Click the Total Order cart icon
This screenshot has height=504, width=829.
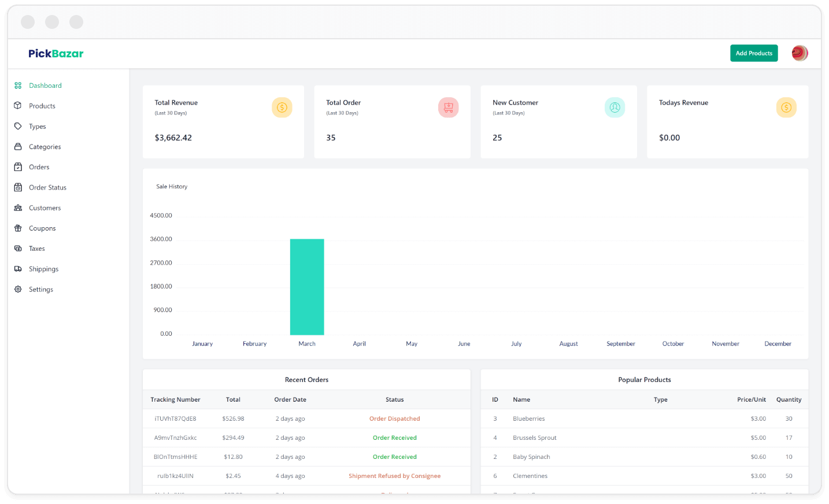[448, 108]
